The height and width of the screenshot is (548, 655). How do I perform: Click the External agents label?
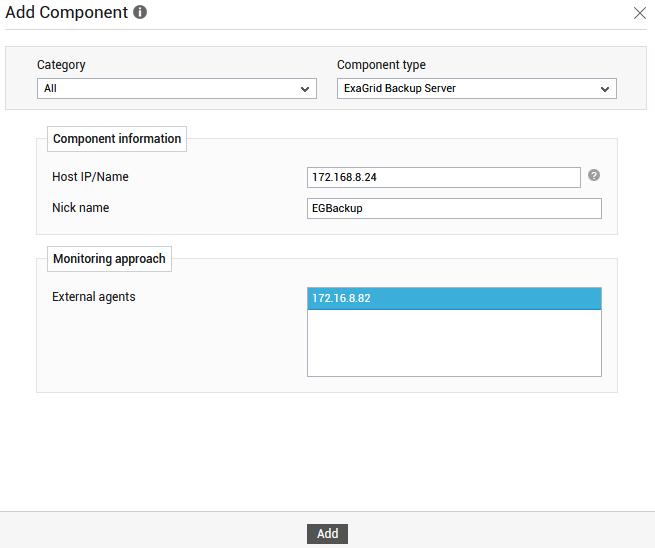pyautogui.click(x=94, y=297)
